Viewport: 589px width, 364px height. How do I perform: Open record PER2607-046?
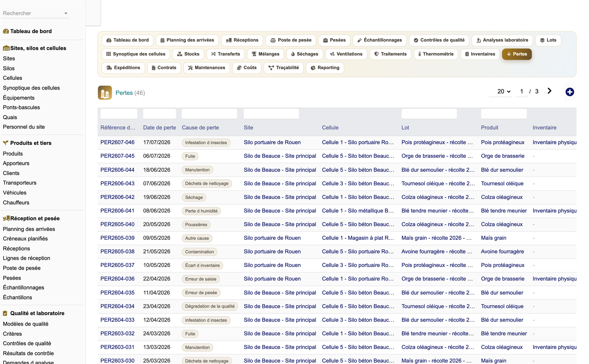click(117, 142)
